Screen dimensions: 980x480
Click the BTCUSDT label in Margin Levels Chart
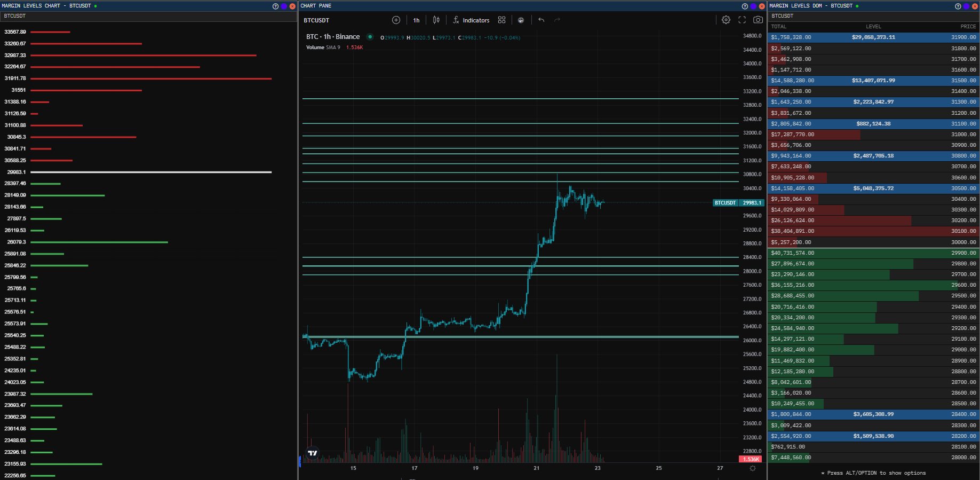(x=14, y=16)
